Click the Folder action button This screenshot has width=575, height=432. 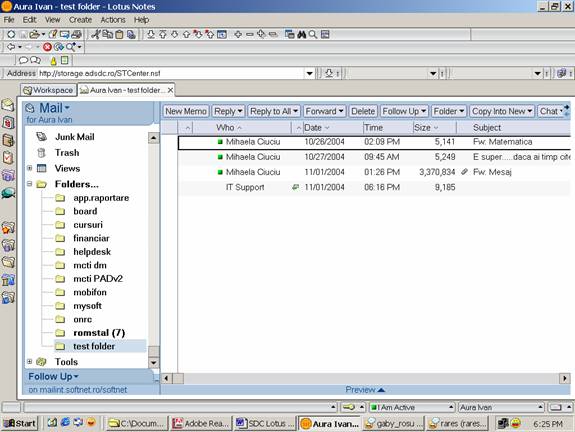(x=449, y=111)
